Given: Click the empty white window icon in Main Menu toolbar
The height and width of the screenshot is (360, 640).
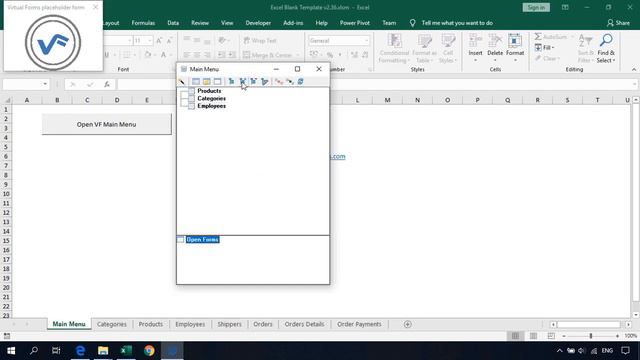Looking at the screenshot, I should click(217, 82).
